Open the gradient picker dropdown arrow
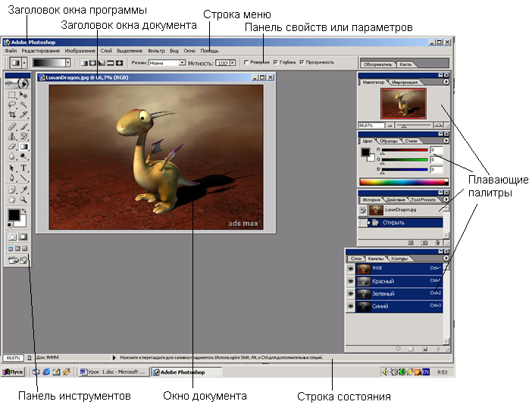Viewport: 532px width, 411px height. [68, 62]
